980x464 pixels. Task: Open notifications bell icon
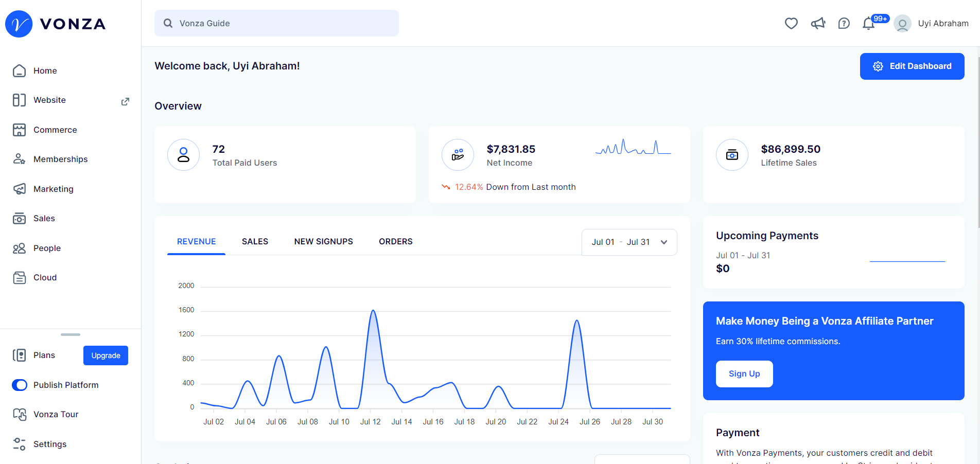click(x=868, y=24)
